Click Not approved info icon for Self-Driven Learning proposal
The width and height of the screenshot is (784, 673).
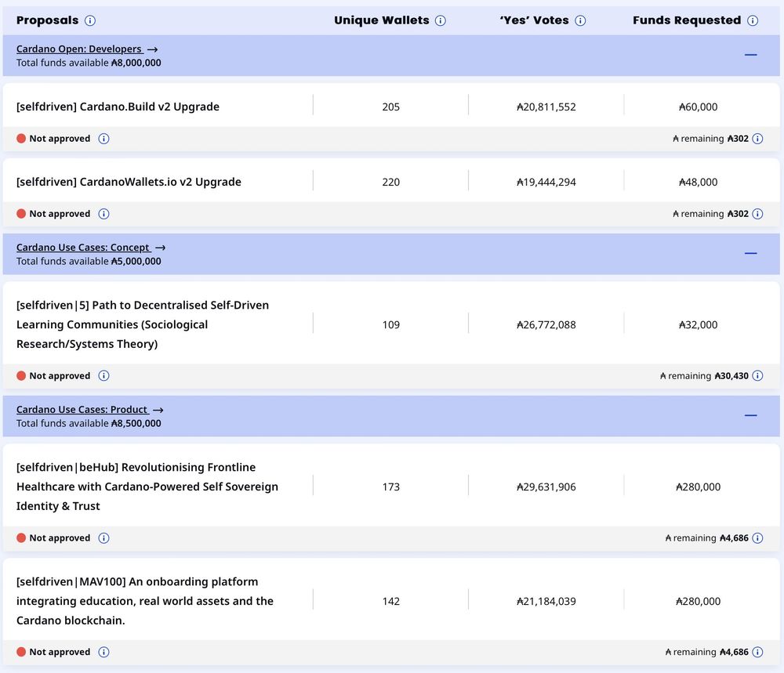point(104,376)
